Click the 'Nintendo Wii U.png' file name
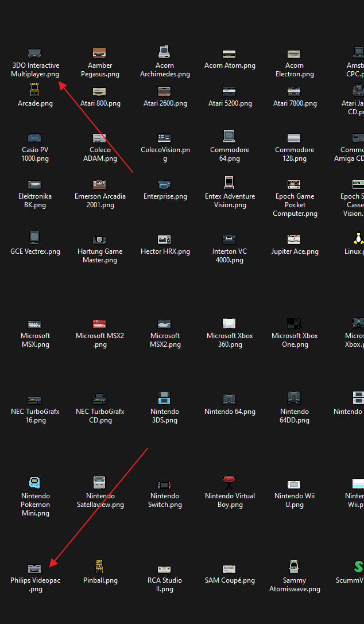The height and width of the screenshot is (624, 364). point(295,500)
